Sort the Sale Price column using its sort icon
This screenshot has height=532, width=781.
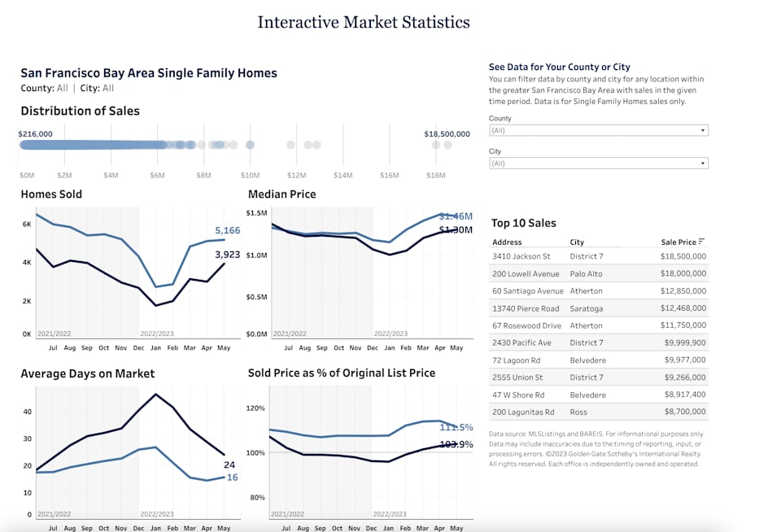703,242
